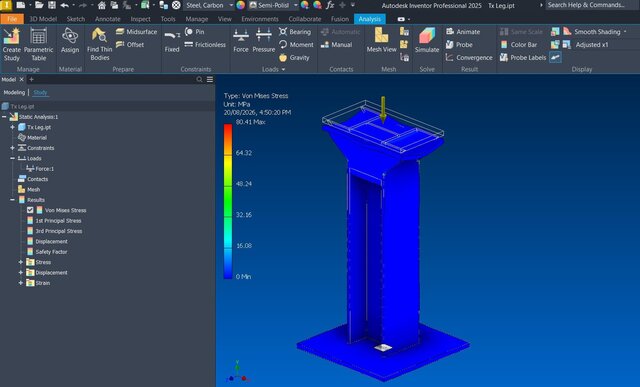Click the Open folder icon in top toolbar
The image size is (640, 387).
(x=39, y=5)
